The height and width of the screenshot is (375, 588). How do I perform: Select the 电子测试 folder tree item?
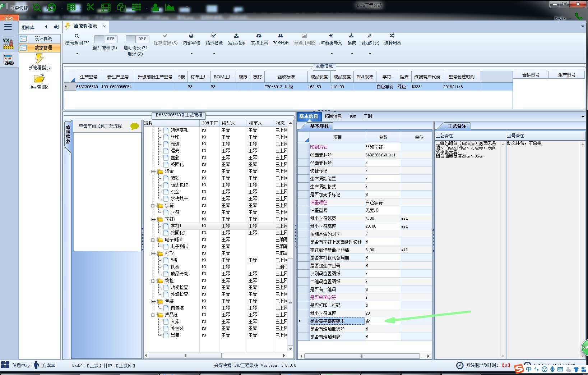[173, 240]
